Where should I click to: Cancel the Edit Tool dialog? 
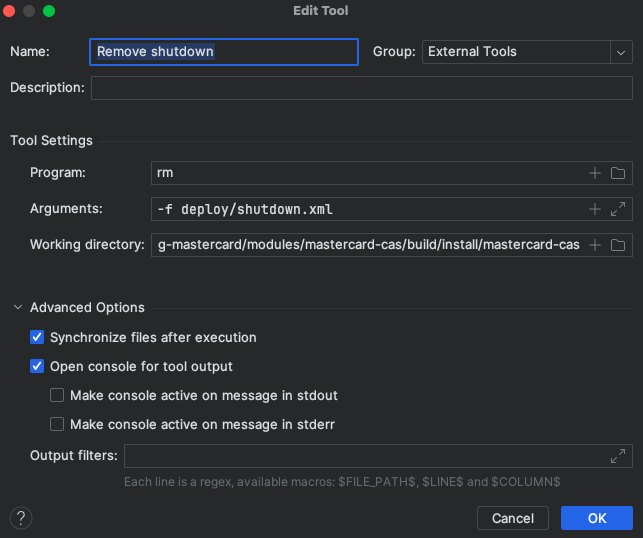(513, 518)
